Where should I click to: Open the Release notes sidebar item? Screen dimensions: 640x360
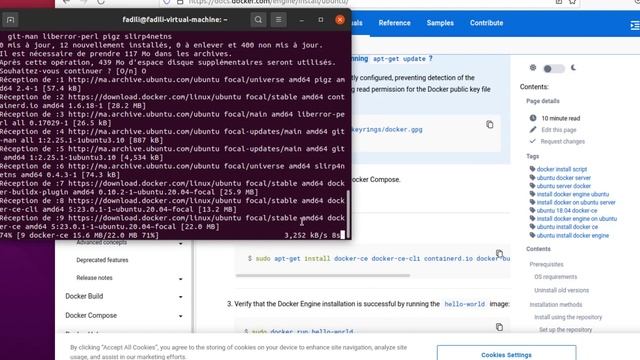pyautogui.click(x=94, y=278)
